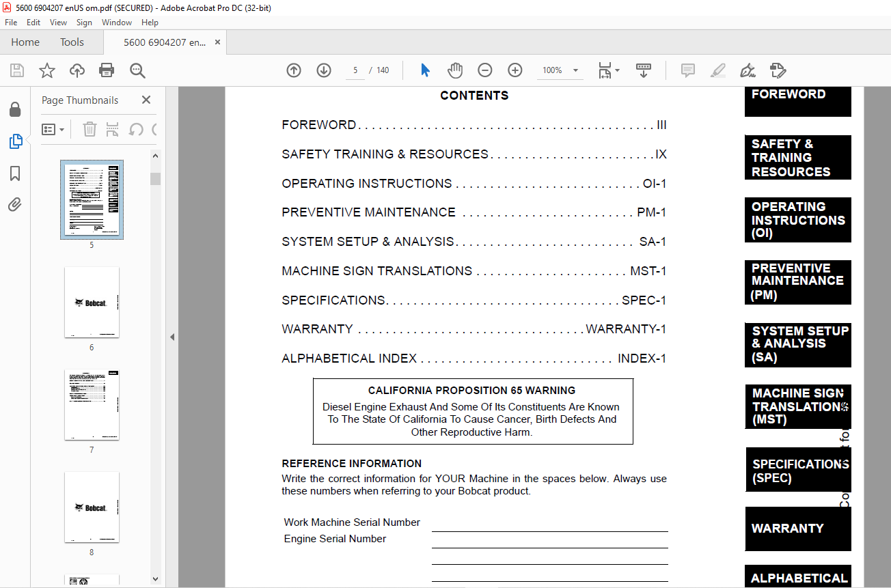Click thumbnail panel scroll up arrow
The image size is (891, 588).
tap(156, 156)
